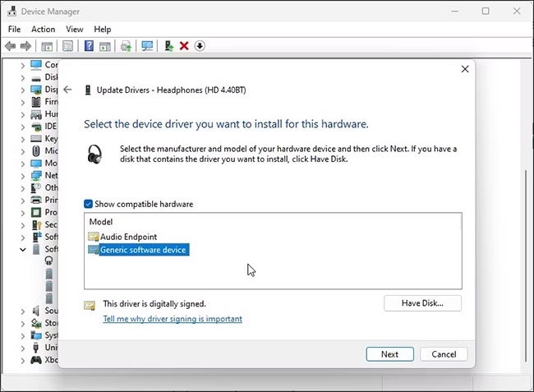This screenshot has width=534, height=392.
Task: Click the down-arrow circle toolbar icon
Action: 200,46
